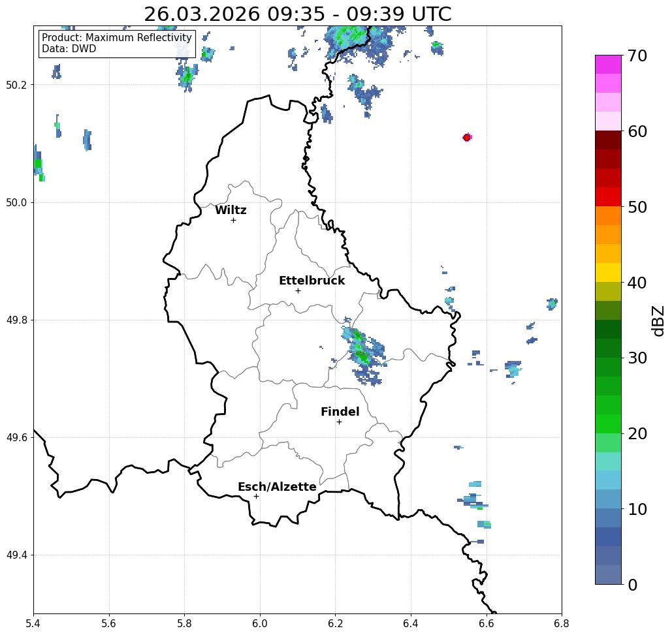Screen dimensions: 672x635
Task: Click the plus marker below Esch/Alzette
Action: [x=256, y=497]
